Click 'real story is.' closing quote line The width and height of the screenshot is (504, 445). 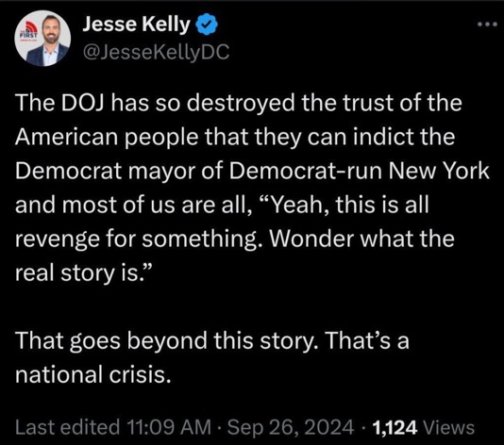pos(83,273)
